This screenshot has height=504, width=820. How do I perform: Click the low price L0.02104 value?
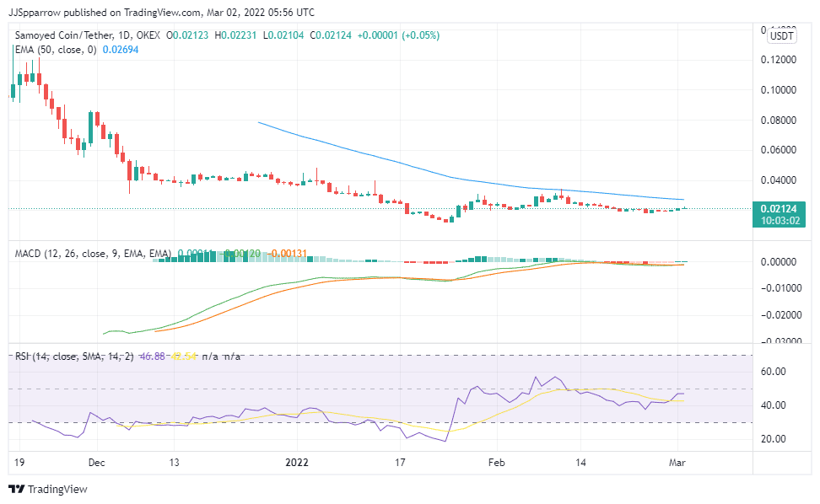(x=283, y=35)
